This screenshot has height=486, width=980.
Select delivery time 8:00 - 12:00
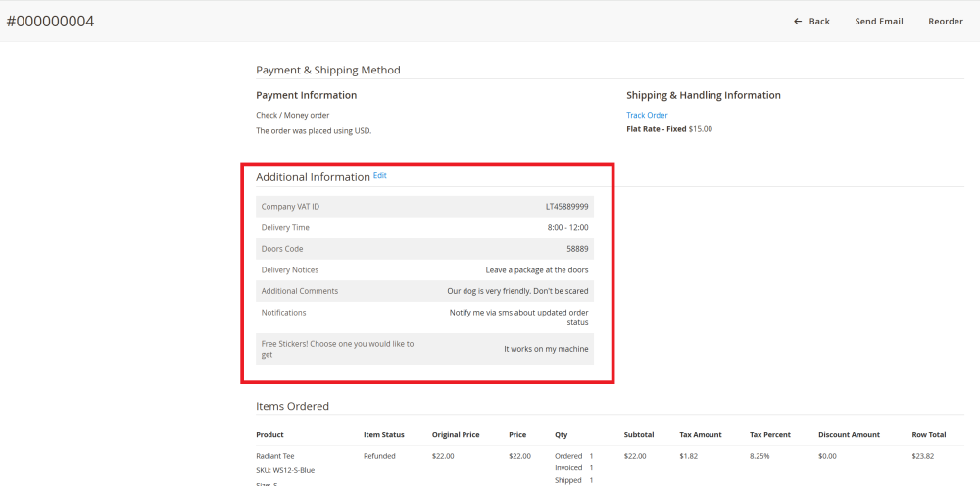[x=568, y=228]
